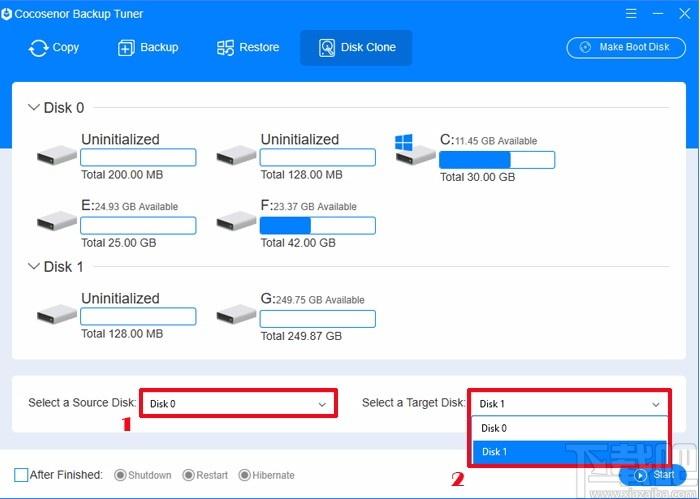
Task: Select the F: drive disk icon
Action: [236, 221]
